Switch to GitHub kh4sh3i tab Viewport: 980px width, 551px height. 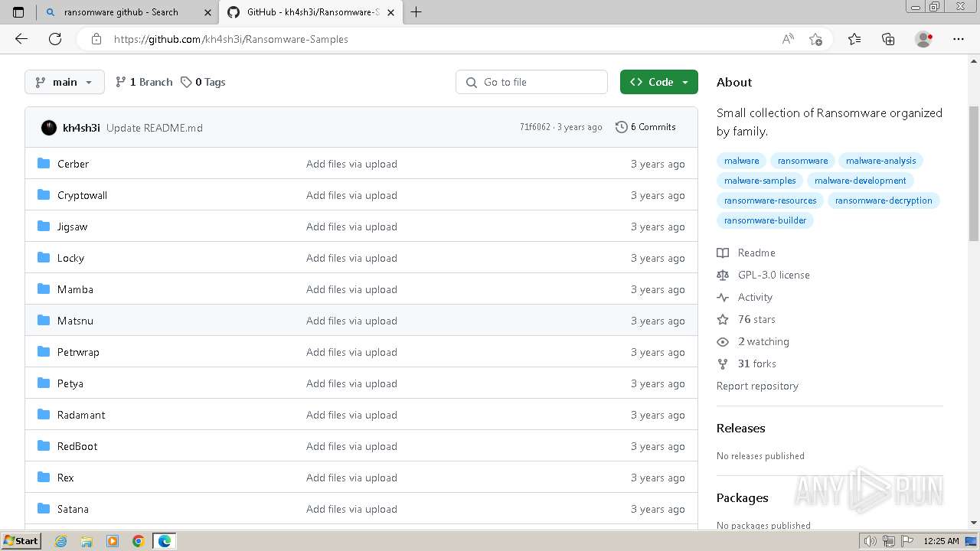[x=312, y=12]
